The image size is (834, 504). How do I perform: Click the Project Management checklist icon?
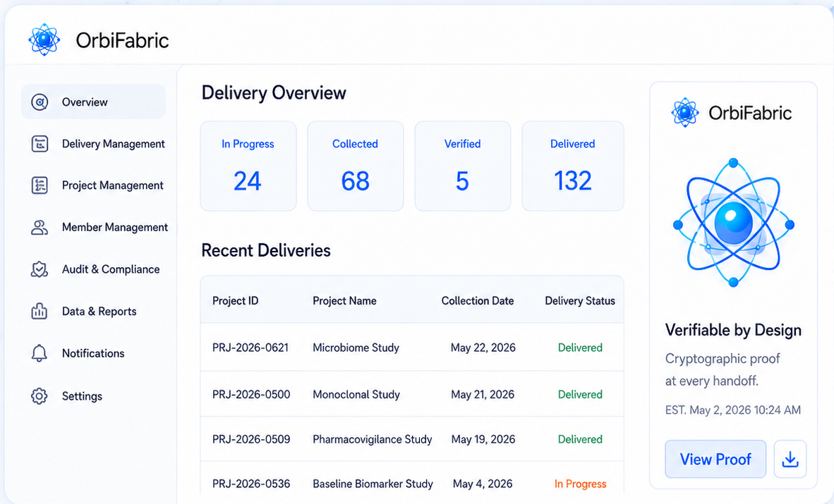[x=40, y=185]
